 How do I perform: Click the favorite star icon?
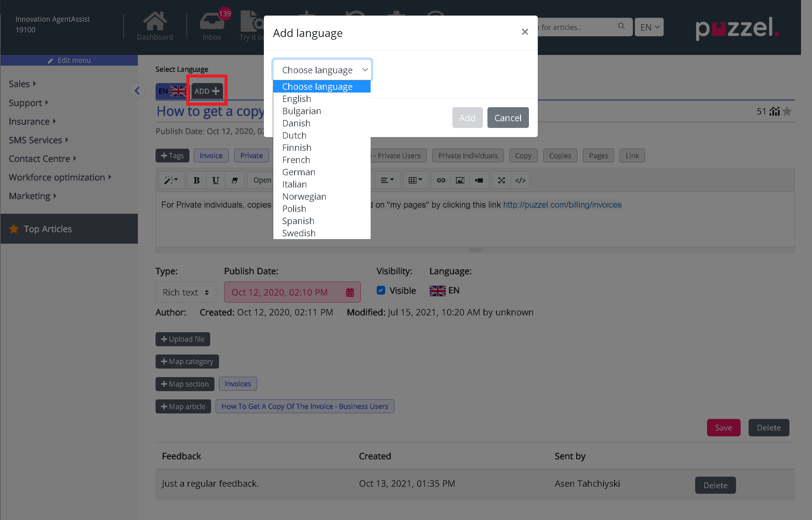[x=787, y=111]
